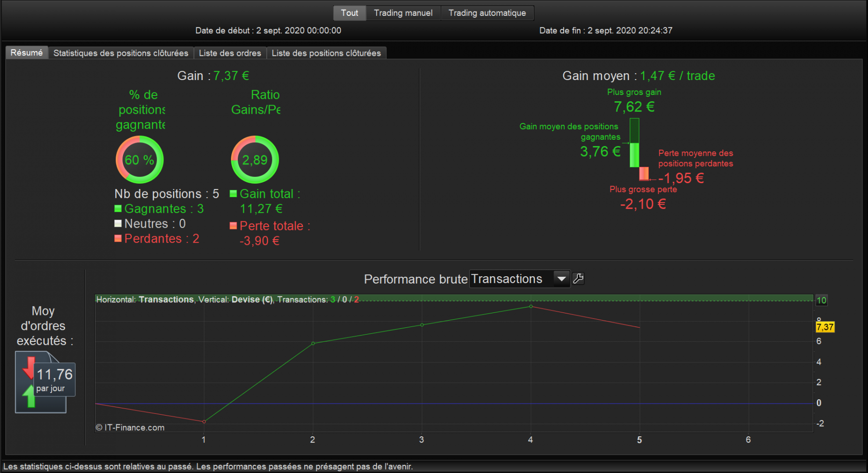
Task: Click the Perdantes : 2 label
Action: click(x=162, y=239)
